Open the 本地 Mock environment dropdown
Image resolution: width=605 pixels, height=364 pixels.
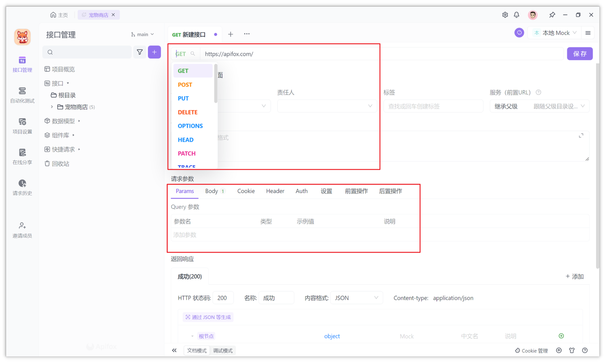coord(554,33)
